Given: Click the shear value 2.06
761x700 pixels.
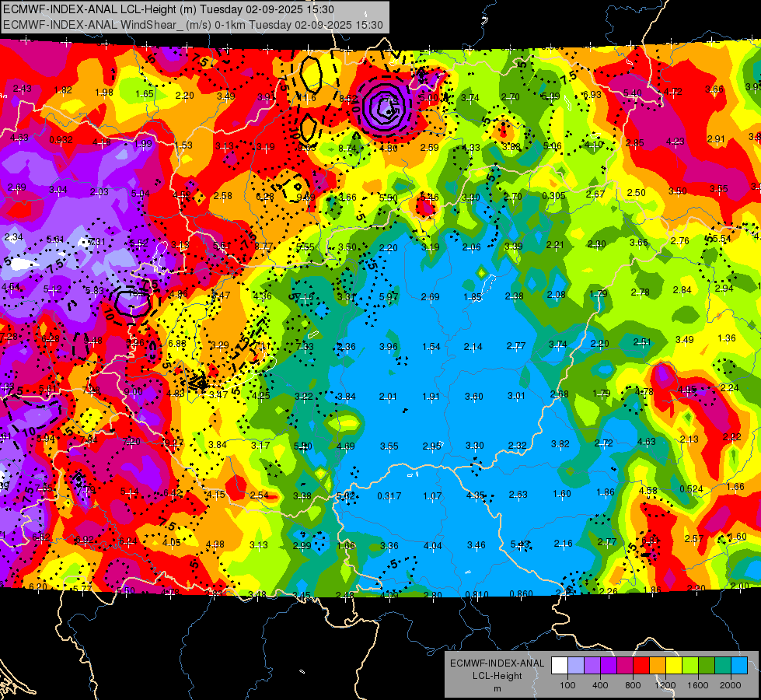Looking at the screenshot, I should pyautogui.click(x=471, y=247).
